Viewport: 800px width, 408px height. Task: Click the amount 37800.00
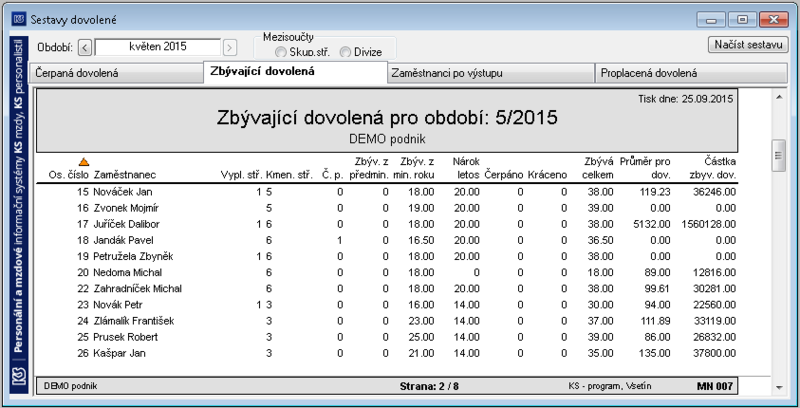click(x=714, y=353)
